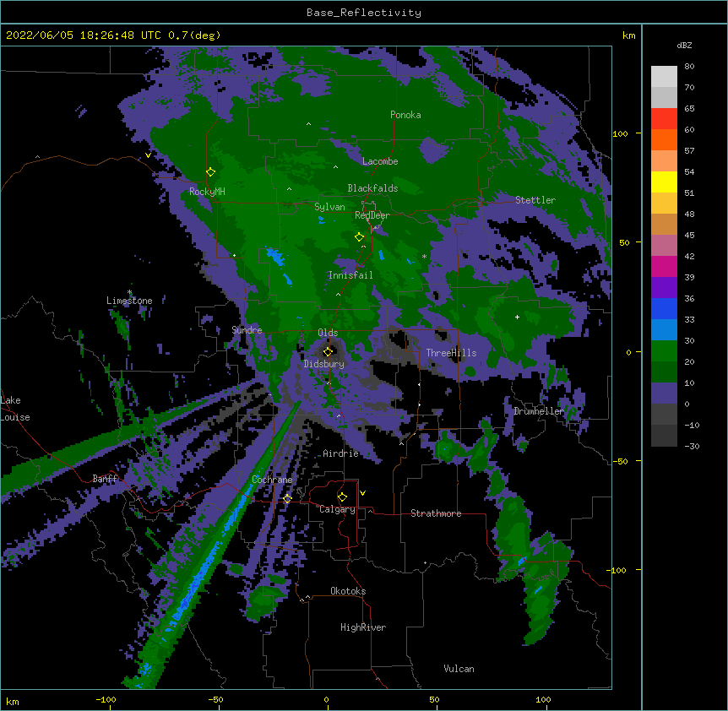
Task: Click the 0 tick on horizontal km axis
Action: pos(326,699)
